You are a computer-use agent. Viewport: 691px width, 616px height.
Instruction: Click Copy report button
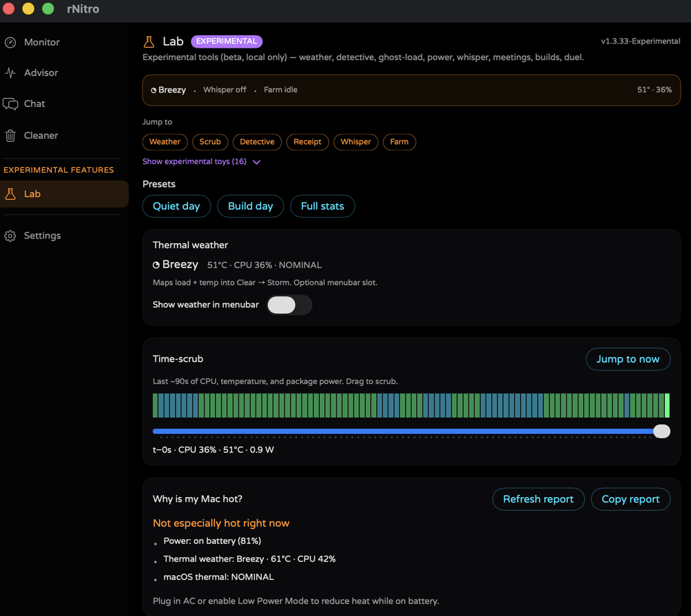[x=631, y=499]
